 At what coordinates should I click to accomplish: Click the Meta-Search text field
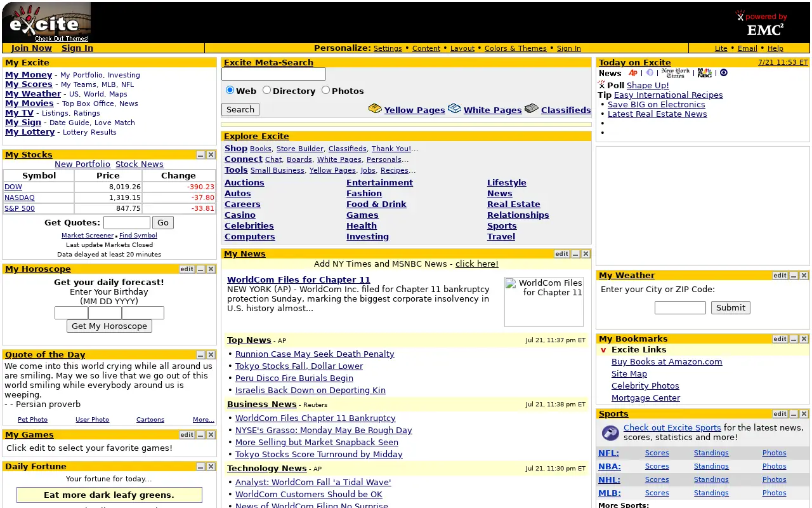coord(273,74)
